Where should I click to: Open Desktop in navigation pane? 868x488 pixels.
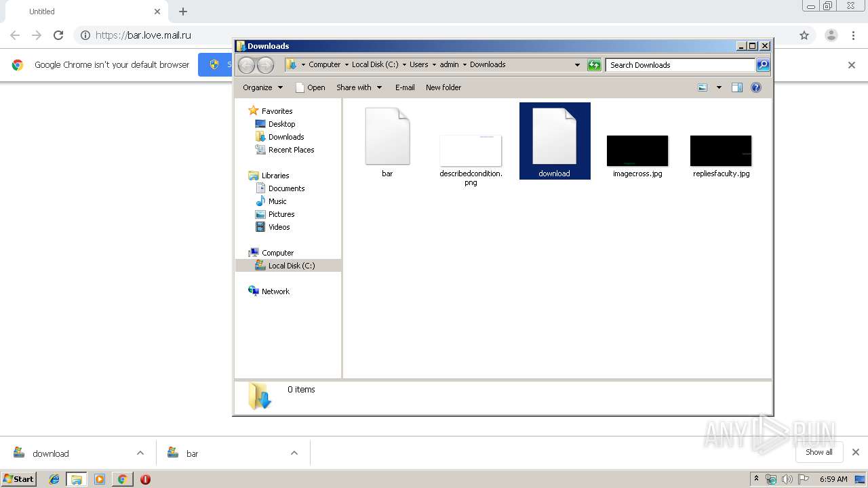(275, 124)
